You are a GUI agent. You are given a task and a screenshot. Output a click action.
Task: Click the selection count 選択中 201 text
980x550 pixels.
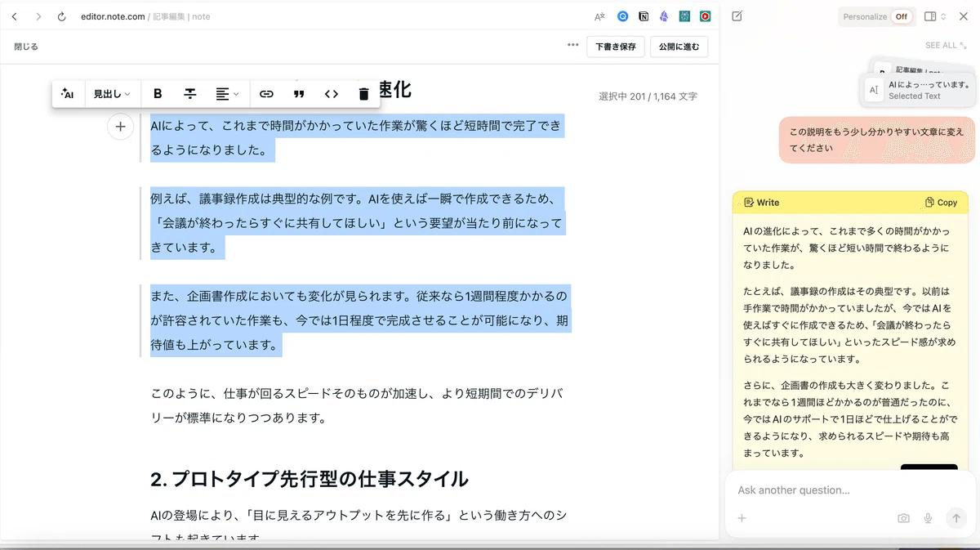click(648, 96)
